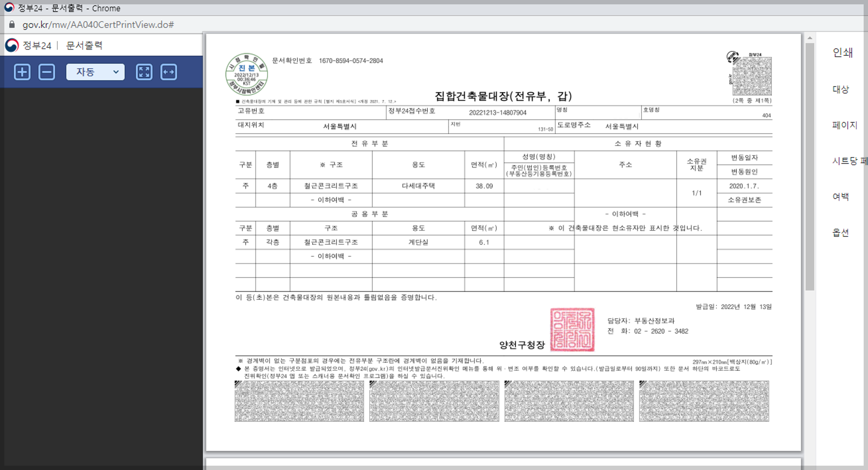Click the green 진본 verification stamp
This screenshot has width=868, height=470.
pos(246,74)
